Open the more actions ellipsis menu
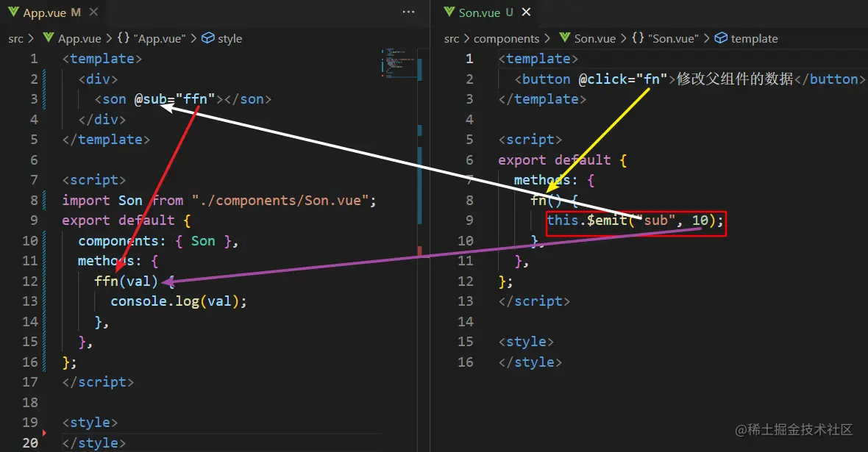 pos(408,12)
